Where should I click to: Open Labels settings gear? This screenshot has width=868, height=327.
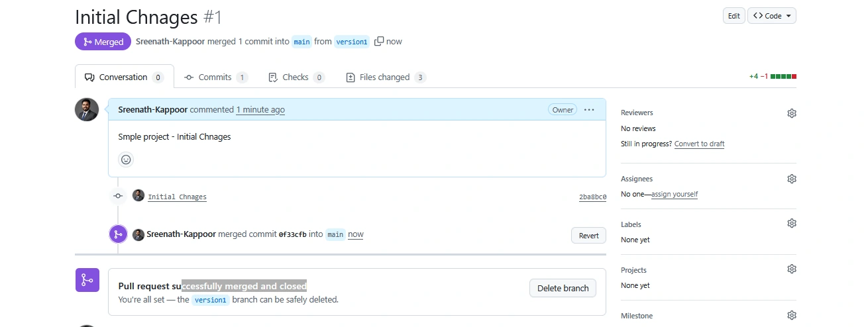791,224
